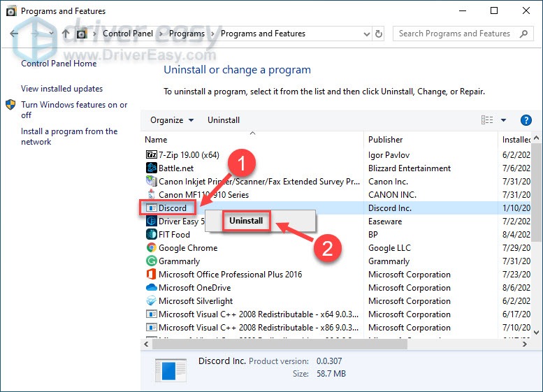Click Programs in the breadcrumb path
Image resolution: width=543 pixels, height=392 pixels.
point(187,34)
